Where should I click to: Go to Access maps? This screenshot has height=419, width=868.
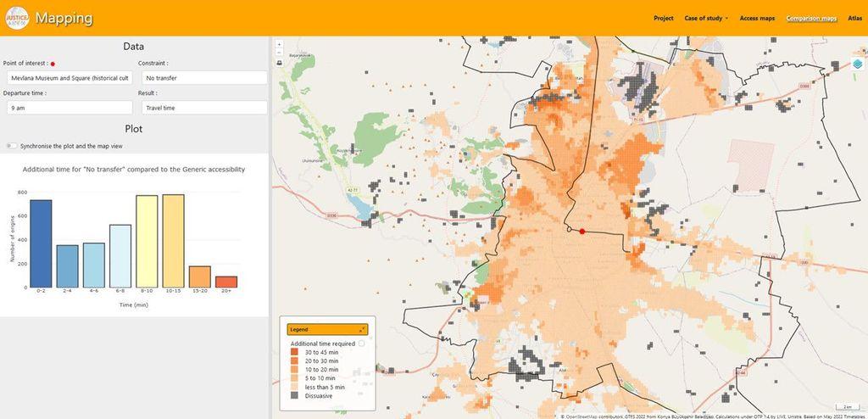click(757, 19)
